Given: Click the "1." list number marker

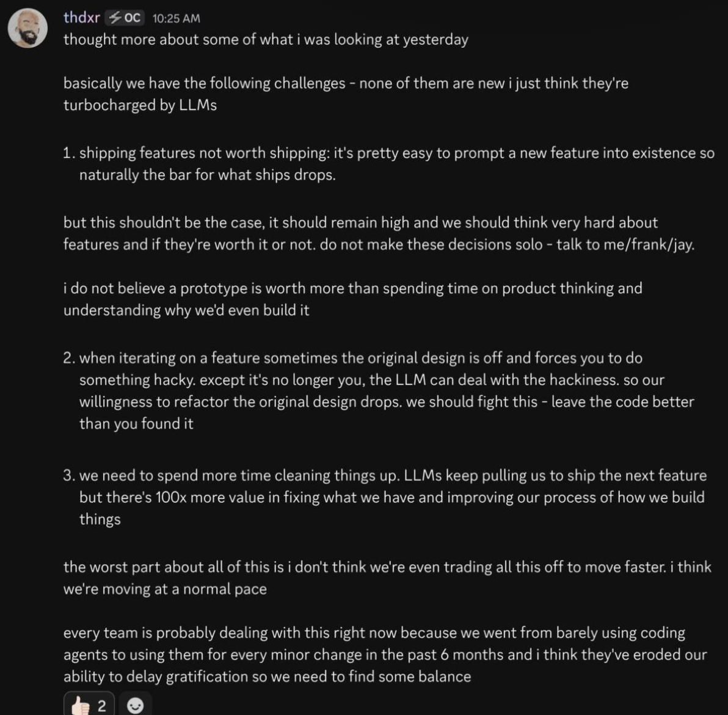Looking at the screenshot, I should point(69,153).
